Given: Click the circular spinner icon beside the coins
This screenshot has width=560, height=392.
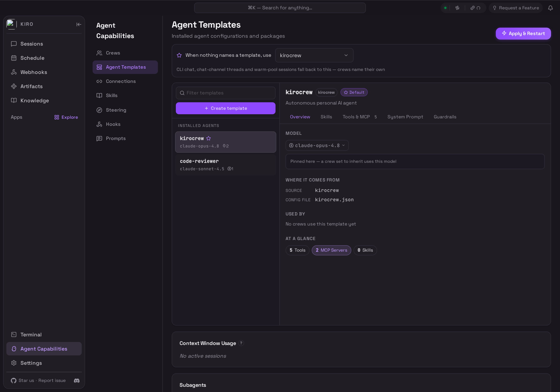Looking at the screenshot, I should click(x=479, y=8).
